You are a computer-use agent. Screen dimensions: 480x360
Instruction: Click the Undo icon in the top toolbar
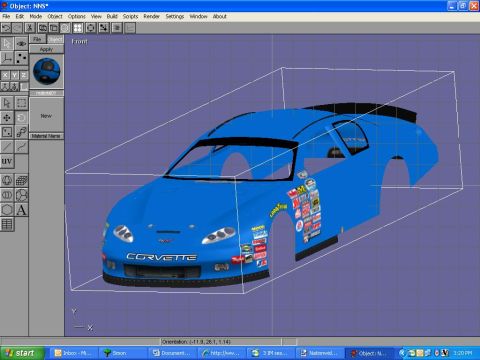(x=6, y=28)
